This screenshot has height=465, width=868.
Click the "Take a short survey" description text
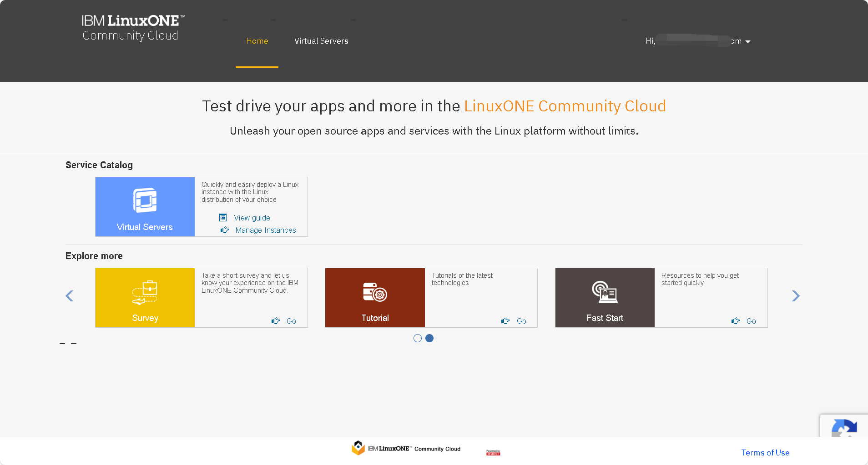pos(250,283)
